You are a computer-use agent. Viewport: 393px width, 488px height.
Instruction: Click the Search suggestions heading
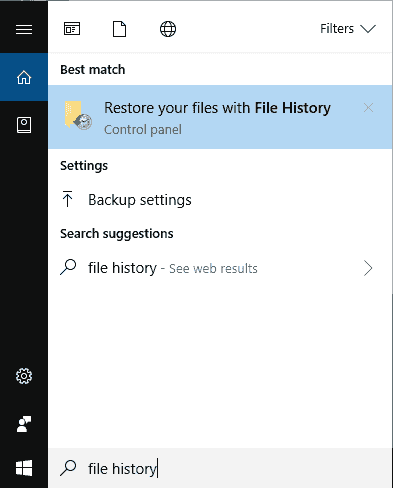(117, 234)
